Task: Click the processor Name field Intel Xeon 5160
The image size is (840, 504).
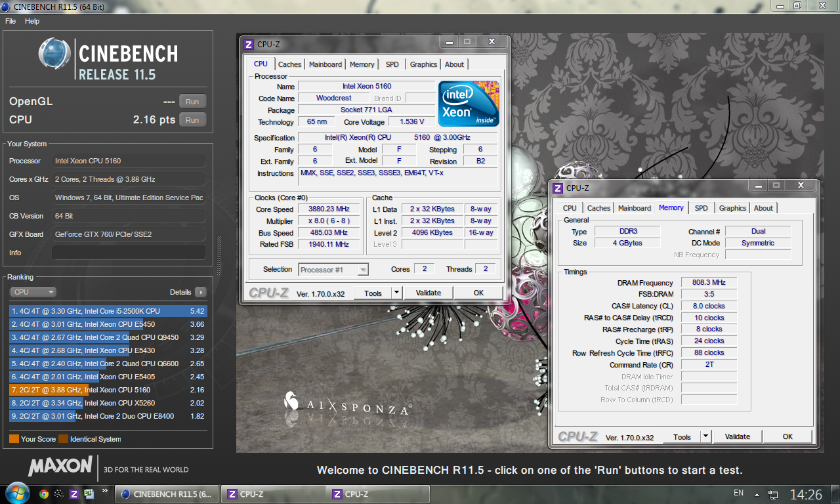Action: pyautogui.click(x=366, y=86)
